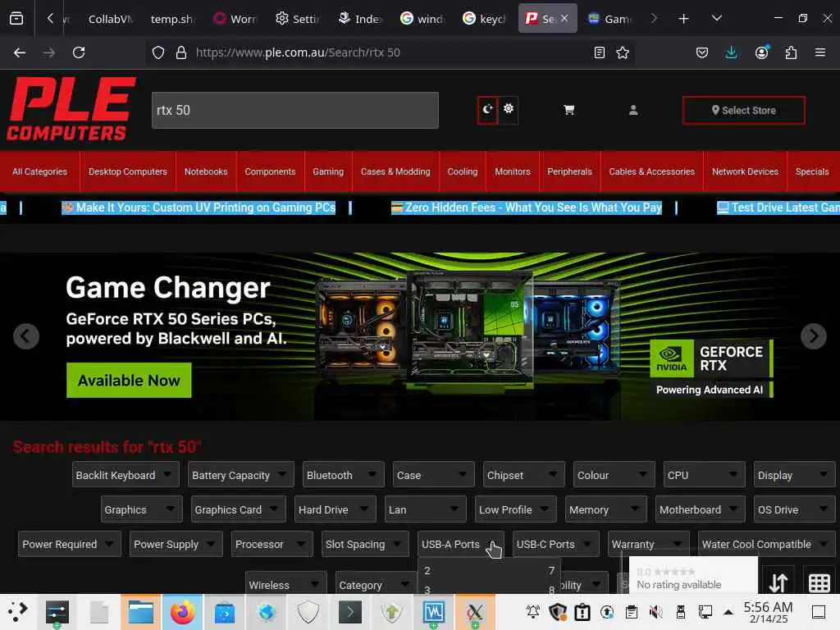Open Cases & Modding menu
Screen dimensions: 840x630
pos(395,171)
